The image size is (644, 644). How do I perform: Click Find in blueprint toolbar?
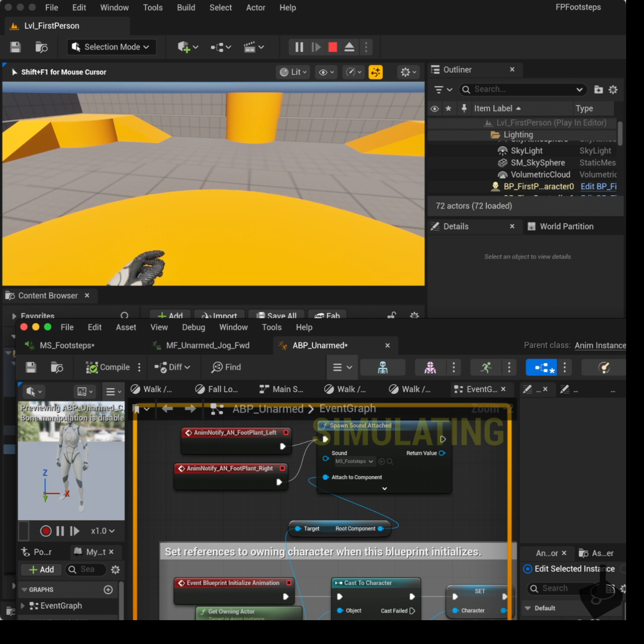[x=227, y=367]
